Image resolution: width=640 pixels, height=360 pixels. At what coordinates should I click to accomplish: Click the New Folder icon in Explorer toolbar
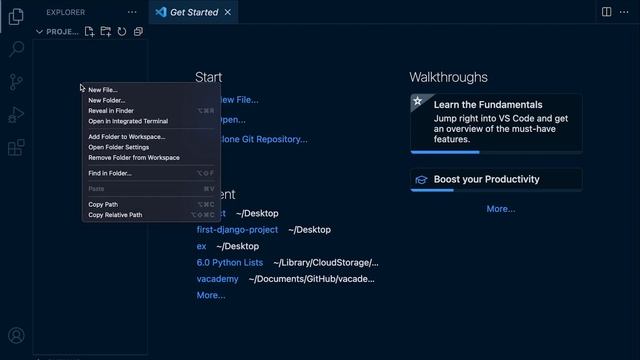(x=106, y=31)
